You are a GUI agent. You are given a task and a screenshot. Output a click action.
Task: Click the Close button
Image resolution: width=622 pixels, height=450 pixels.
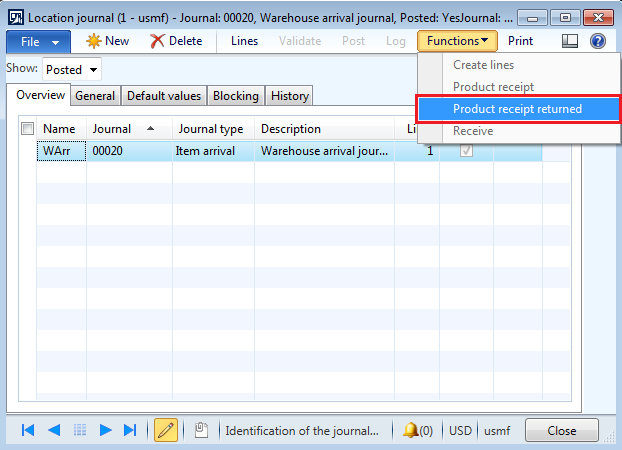coord(562,430)
